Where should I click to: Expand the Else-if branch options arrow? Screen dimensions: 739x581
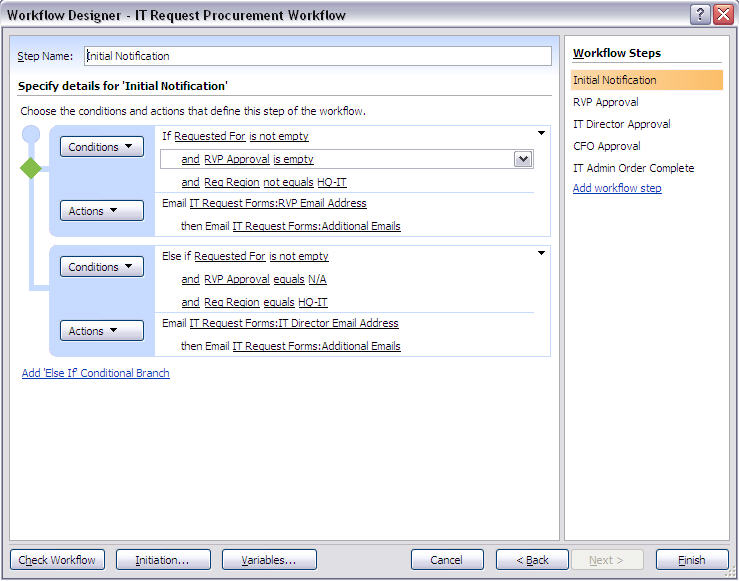pyautogui.click(x=542, y=253)
